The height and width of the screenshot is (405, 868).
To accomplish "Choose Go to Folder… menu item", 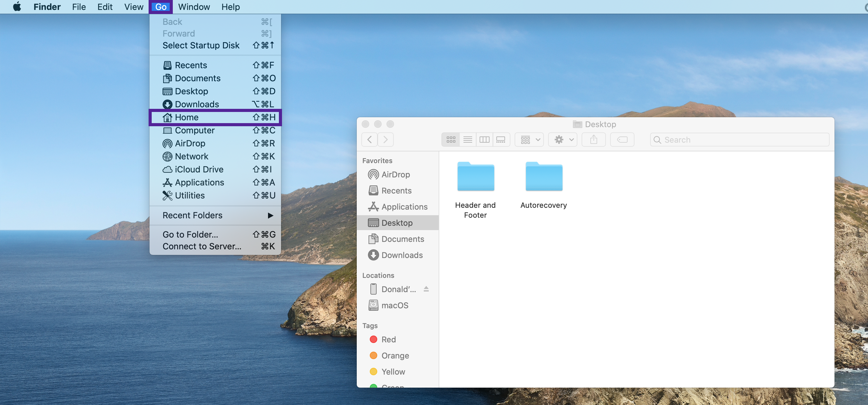I will 215,234.
